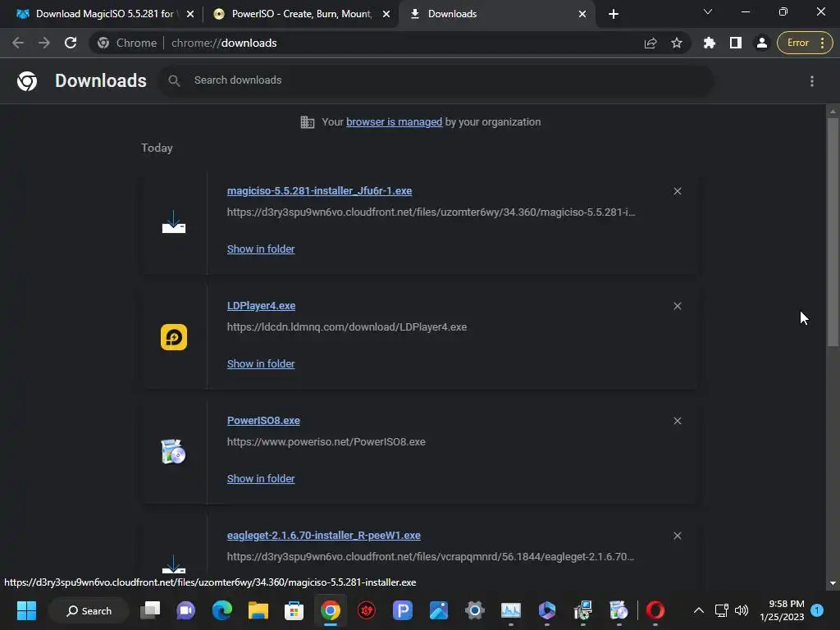Click the LDPlayer4.exe source URL text

click(x=347, y=327)
